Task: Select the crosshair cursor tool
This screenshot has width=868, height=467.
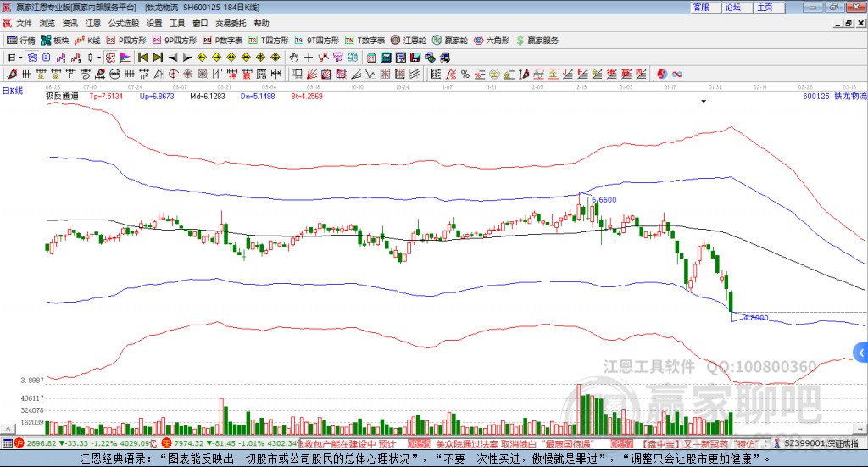Action: pos(309,58)
